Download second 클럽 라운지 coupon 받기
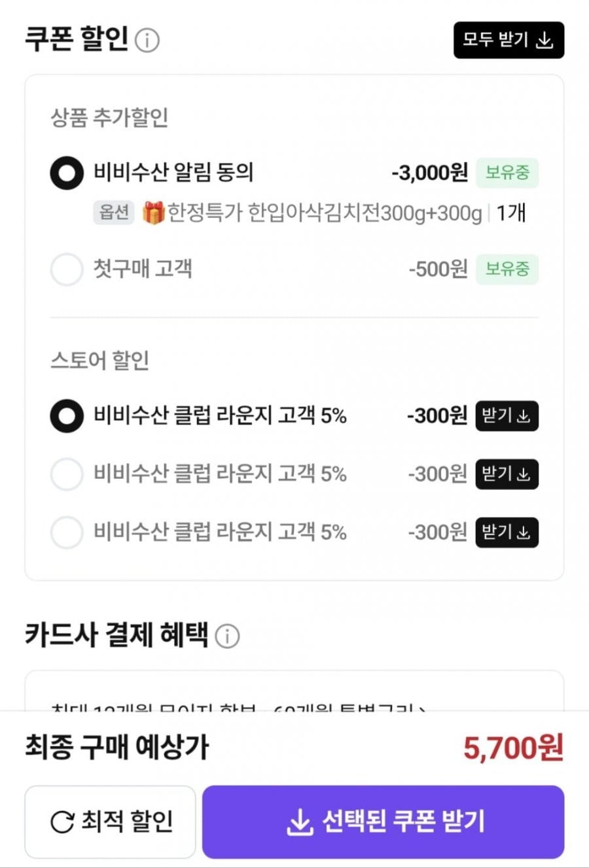Viewport: 589px width, 868px height. click(507, 474)
